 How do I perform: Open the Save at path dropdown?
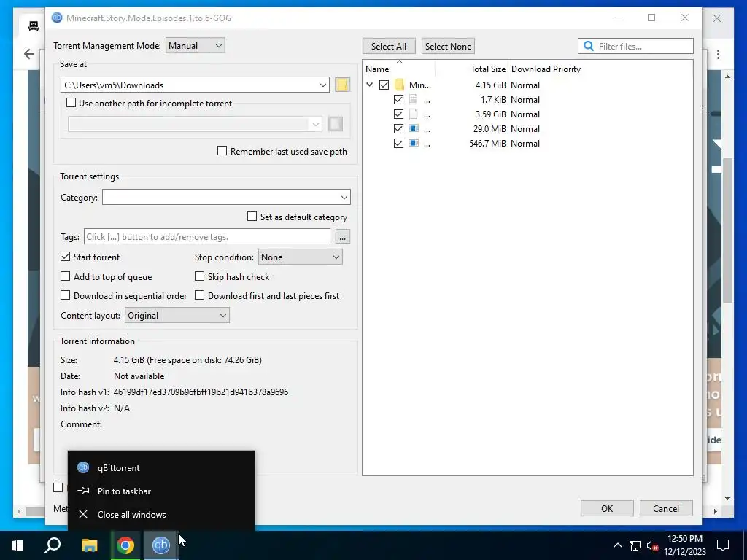pyautogui.click(x=323, y=85)
